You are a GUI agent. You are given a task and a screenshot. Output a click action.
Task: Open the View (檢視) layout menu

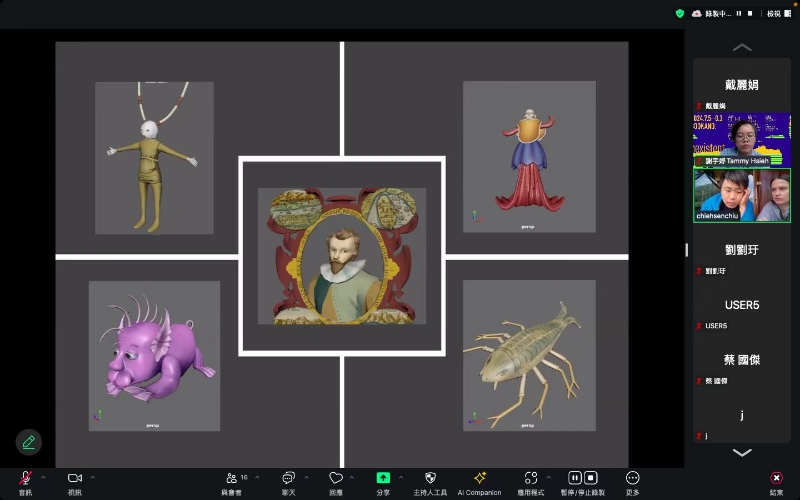pos(779,14)
